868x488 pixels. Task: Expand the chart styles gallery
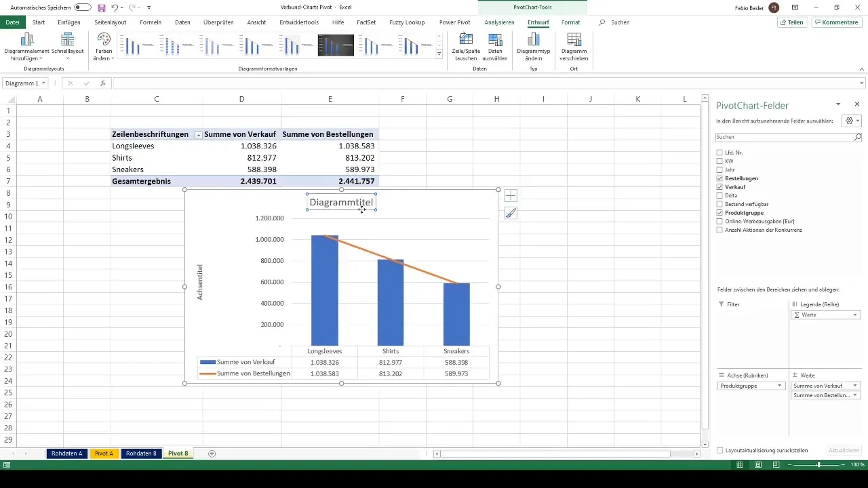pos(439,54)
